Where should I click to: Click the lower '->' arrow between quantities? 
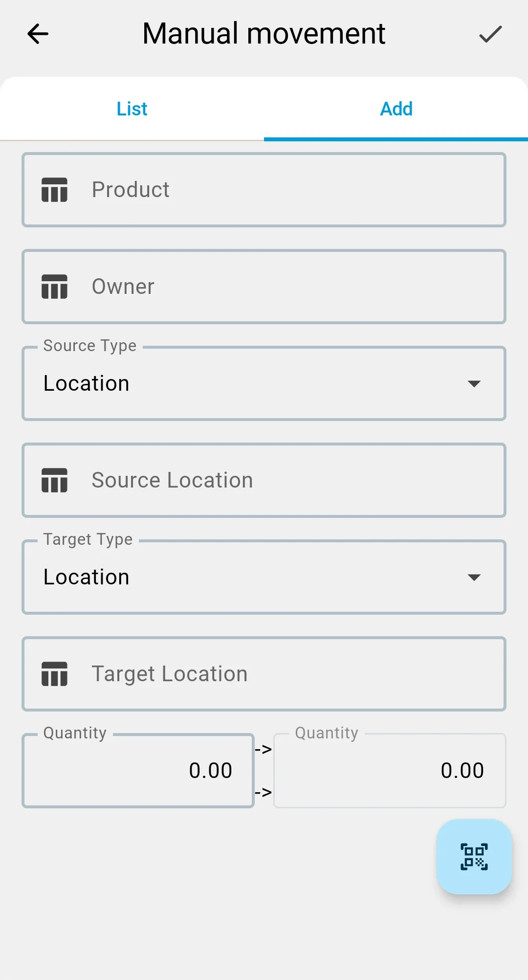tap(264, 792)
